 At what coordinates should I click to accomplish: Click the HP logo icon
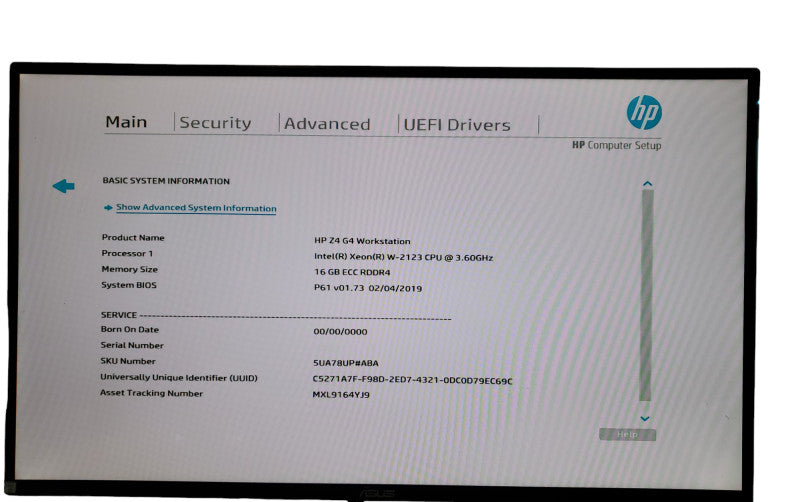(x=644, y=112)
